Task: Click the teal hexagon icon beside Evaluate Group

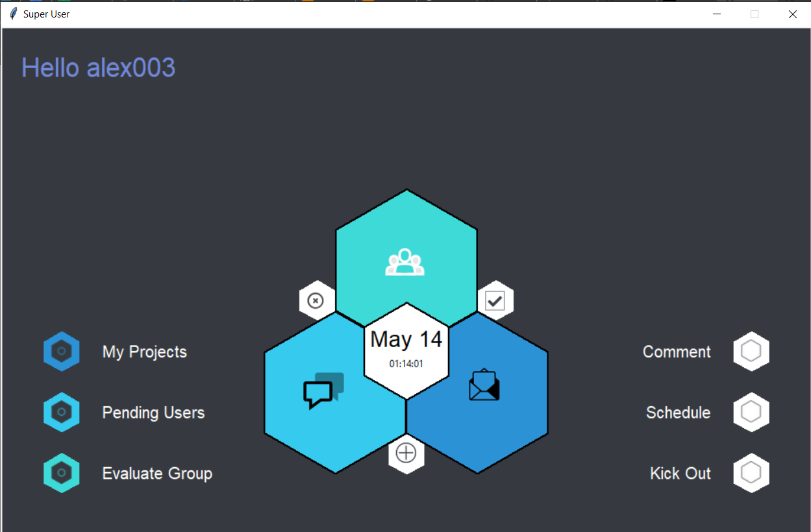Action: tap(62, 473)
